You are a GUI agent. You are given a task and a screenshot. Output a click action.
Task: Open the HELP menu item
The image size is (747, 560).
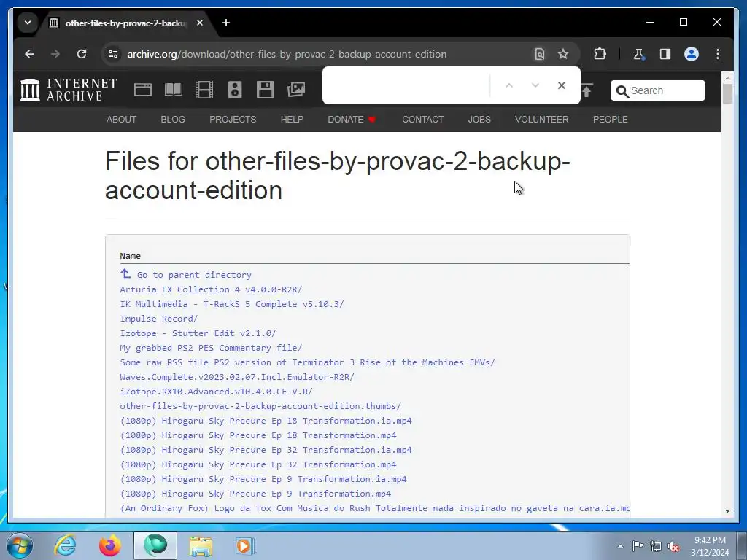click(x=292, y=120)
